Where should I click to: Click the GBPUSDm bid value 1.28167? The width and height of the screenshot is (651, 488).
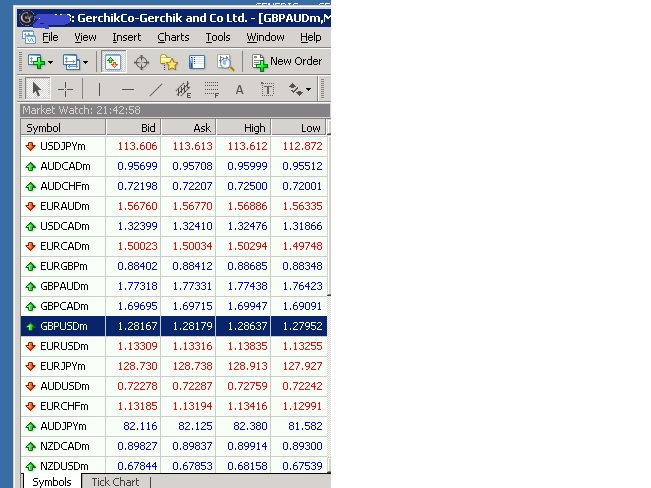tap(137, 326)
